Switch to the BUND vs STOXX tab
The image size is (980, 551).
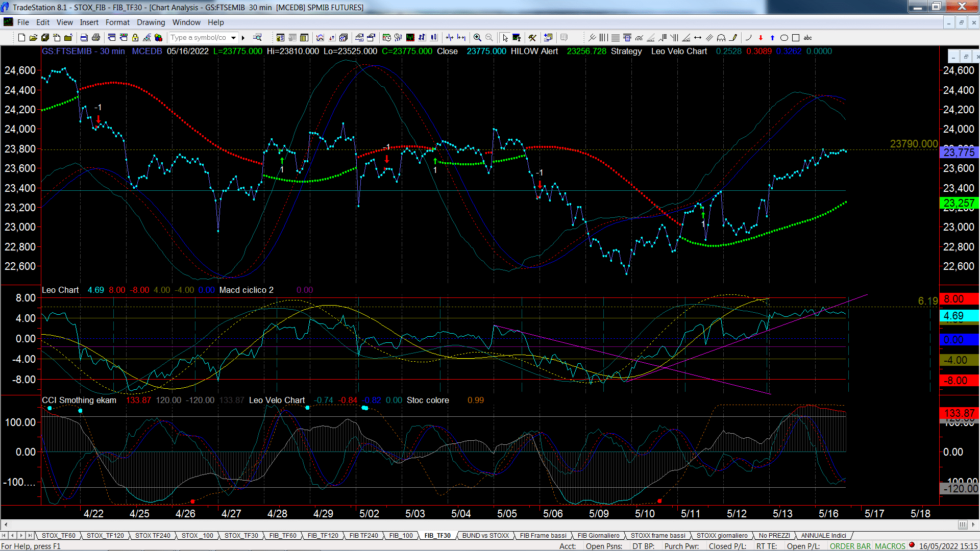pyautogui.click(x=485, y=535)
